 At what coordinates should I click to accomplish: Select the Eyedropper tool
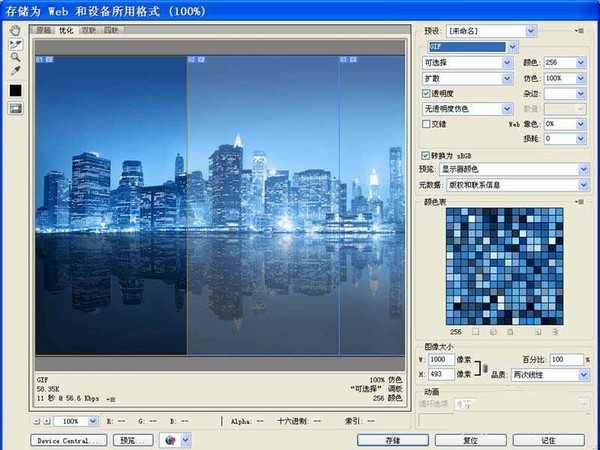click(16, 71)
